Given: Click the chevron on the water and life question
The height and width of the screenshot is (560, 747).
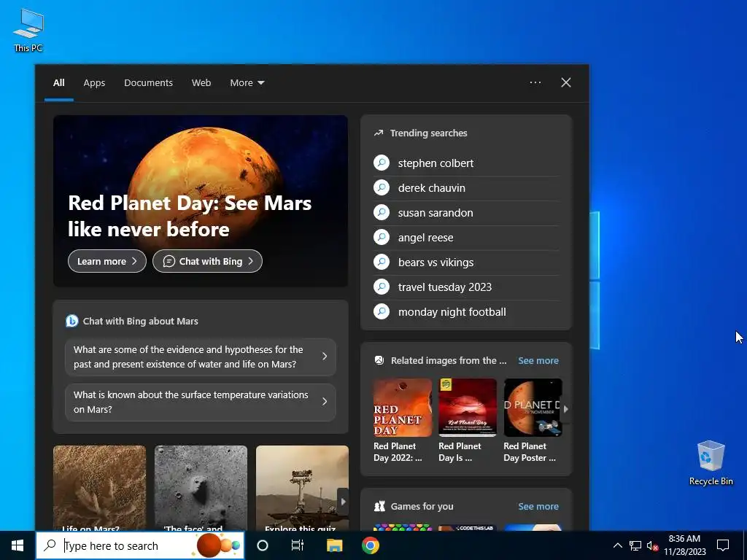Looking at the screenshot, I should click(x=325, y=356).
